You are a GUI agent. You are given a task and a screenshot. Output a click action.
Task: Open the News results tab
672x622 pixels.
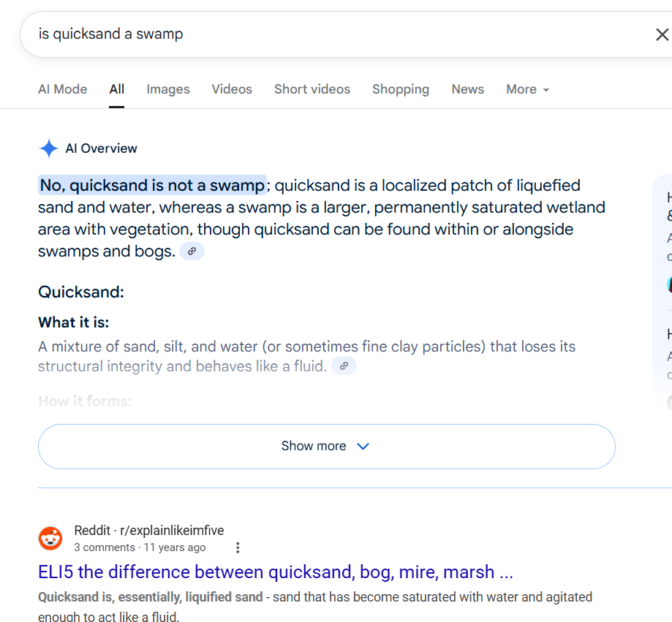467,89
